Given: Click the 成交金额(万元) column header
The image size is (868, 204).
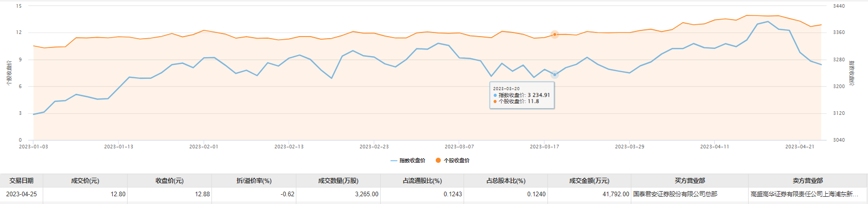Looking at the screenshot, I should point(589,181).
